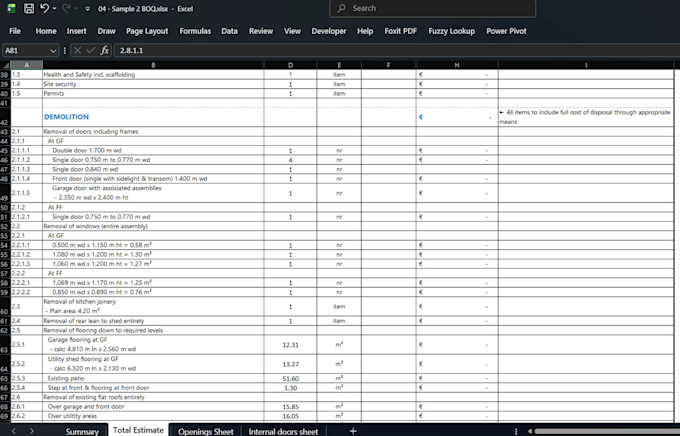
Task: Switch to the Openings Sheet tab
Action: click(x=206, y=431)
